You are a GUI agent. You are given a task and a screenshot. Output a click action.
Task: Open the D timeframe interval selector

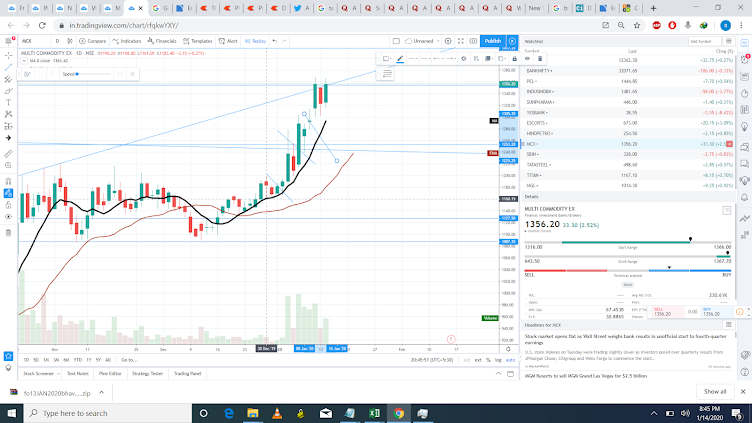click(58, 41)
